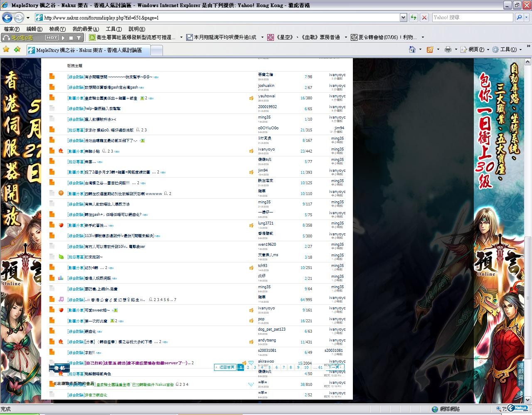Open user dog_pat_pat123 profile link

[272, 329]
